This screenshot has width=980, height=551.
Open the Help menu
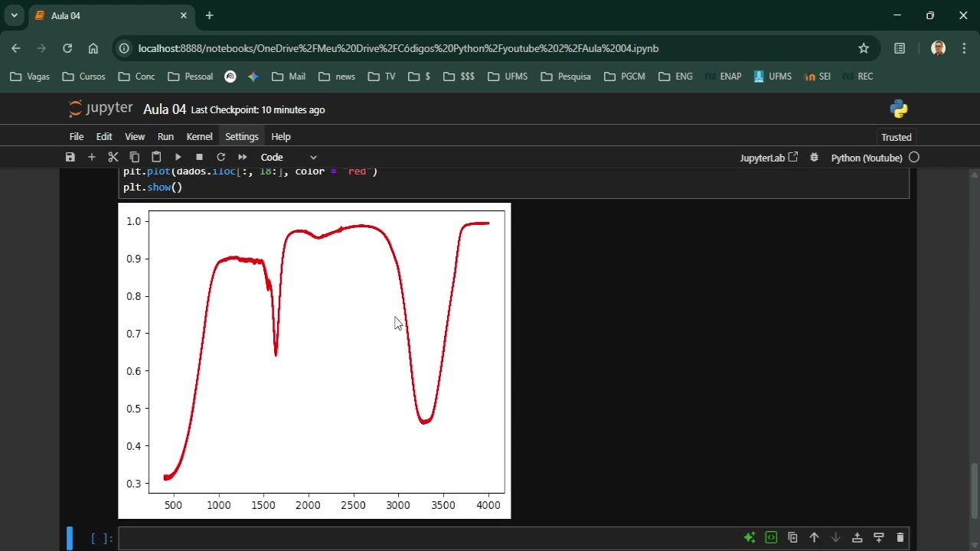pyautogui.click(x=281, y=136)
